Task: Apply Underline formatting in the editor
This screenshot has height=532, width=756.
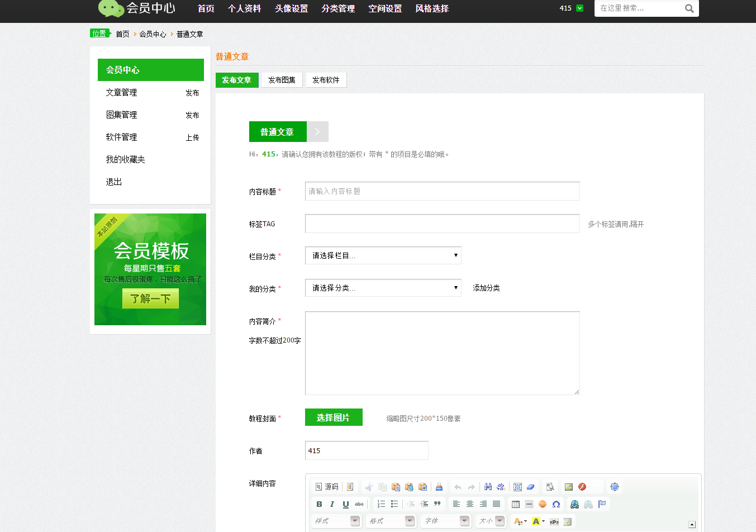Action: [346, 504]
